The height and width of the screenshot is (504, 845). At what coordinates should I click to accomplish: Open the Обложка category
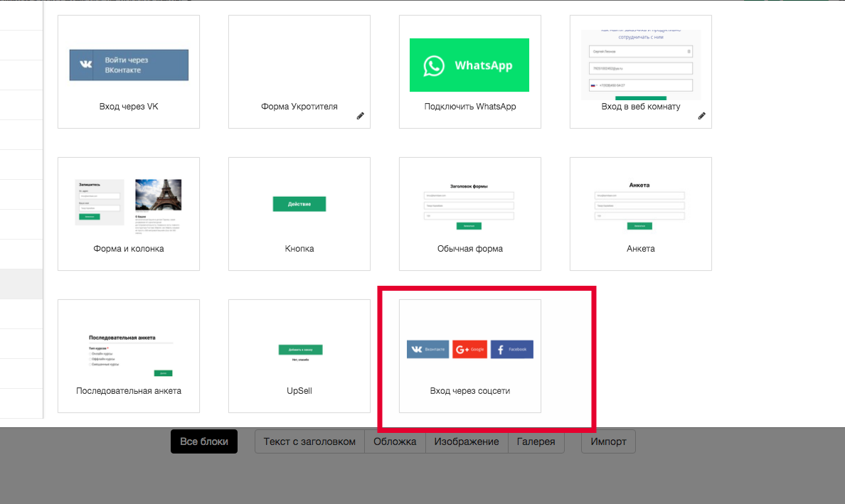coord(395,441)
